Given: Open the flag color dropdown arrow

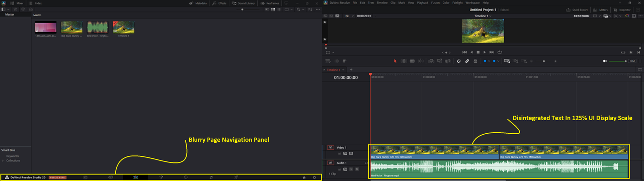Looking at the screenshot, I should (490, 61).
